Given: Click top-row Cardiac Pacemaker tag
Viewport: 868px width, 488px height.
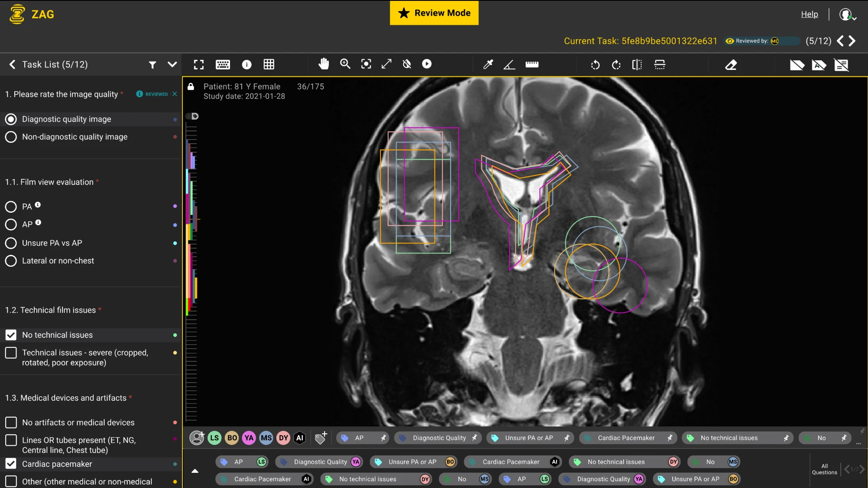Looking at the screenshot, I should click(x=628, y=438).
